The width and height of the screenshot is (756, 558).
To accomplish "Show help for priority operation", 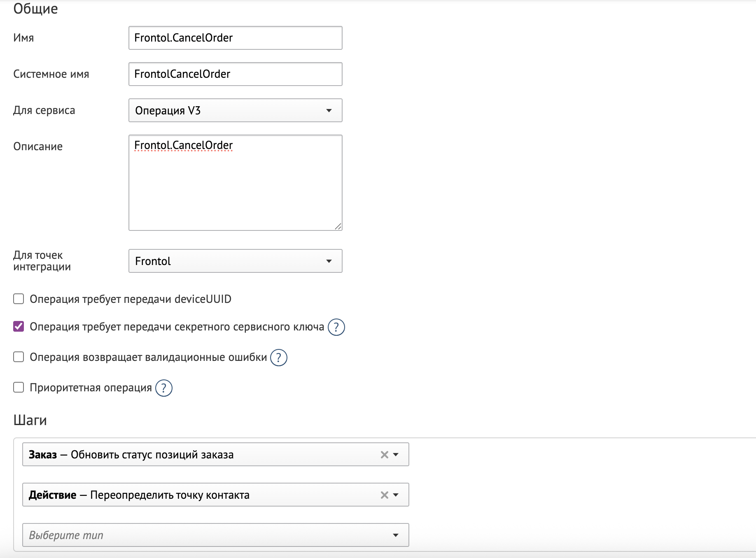I will [x=164, y=388].
